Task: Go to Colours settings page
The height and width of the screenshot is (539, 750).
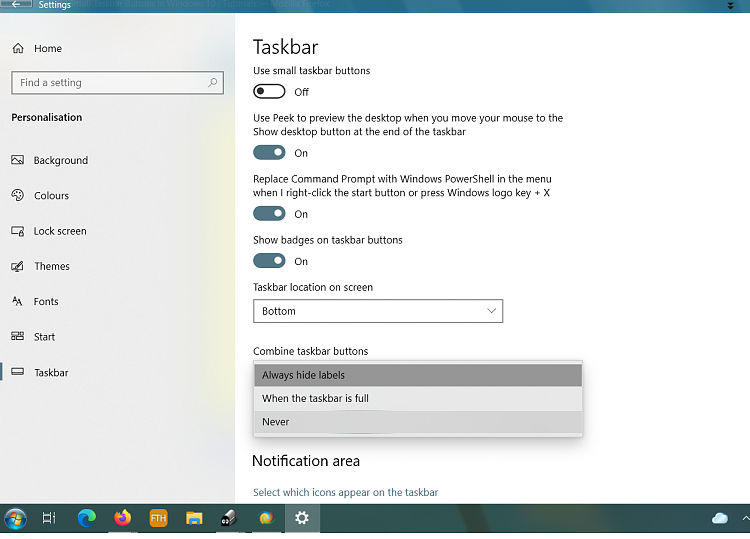Action: pyautogui.click(x=51, y=196)
